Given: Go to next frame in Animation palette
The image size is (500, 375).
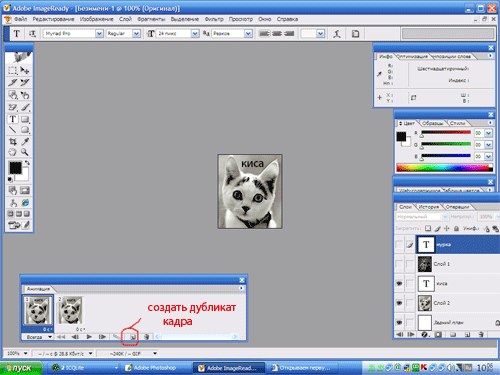Looking at the screenshot, I should click(x=103, y=337).
